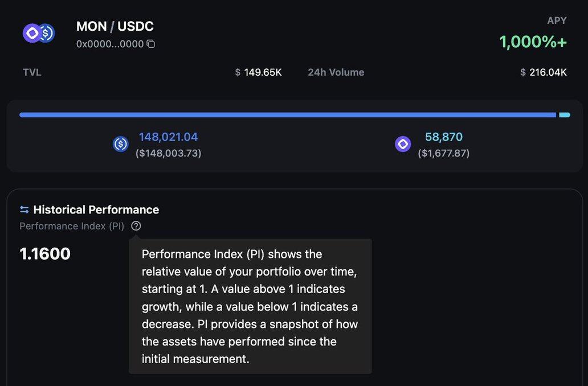
Task: Click the cyan MON end of the bar
Action: 564,115
